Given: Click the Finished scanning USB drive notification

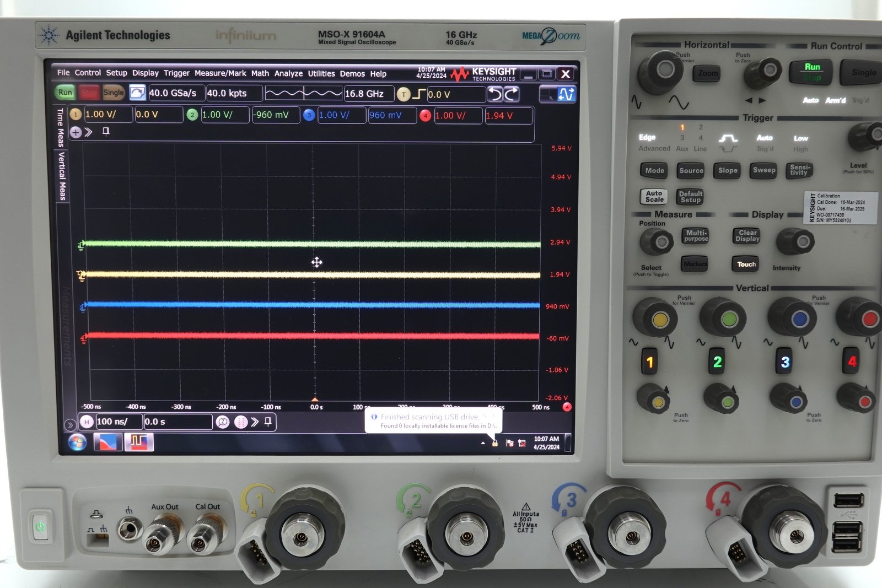Looking at the screenshot, I should point(434,421).
